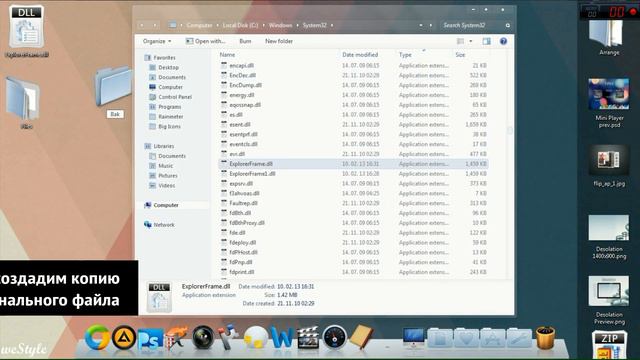Select Network in navigation pane
Image resolution: width=640 pixels, height=360 pixels.
pyautogui.click(x=159, y=225)
